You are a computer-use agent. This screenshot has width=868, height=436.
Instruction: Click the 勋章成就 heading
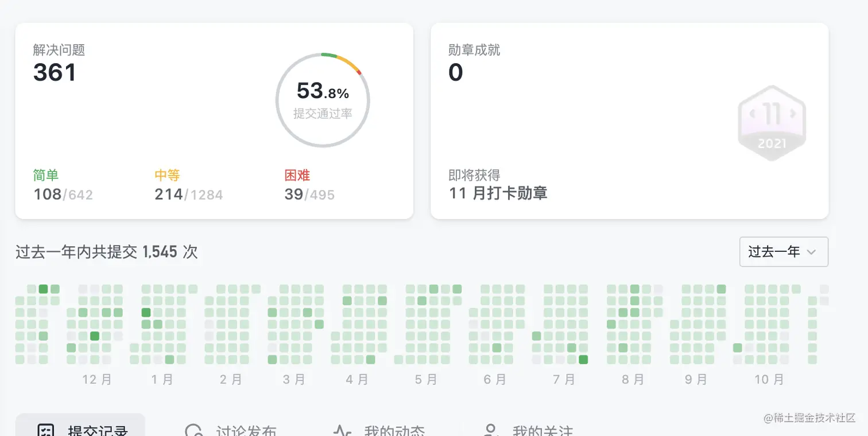click(x=474, y=50)
